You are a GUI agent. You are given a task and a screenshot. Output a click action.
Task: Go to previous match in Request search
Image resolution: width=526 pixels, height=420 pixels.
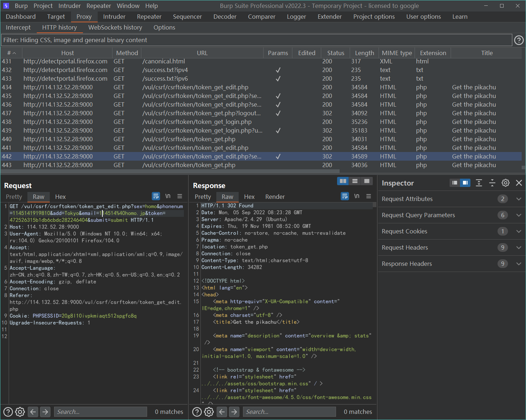click(x=33, y=412)
